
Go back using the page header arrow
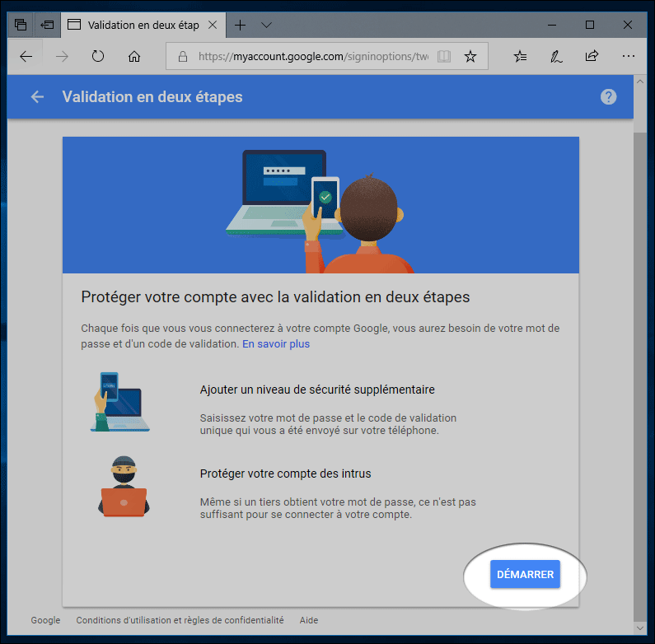click(37, 97)
